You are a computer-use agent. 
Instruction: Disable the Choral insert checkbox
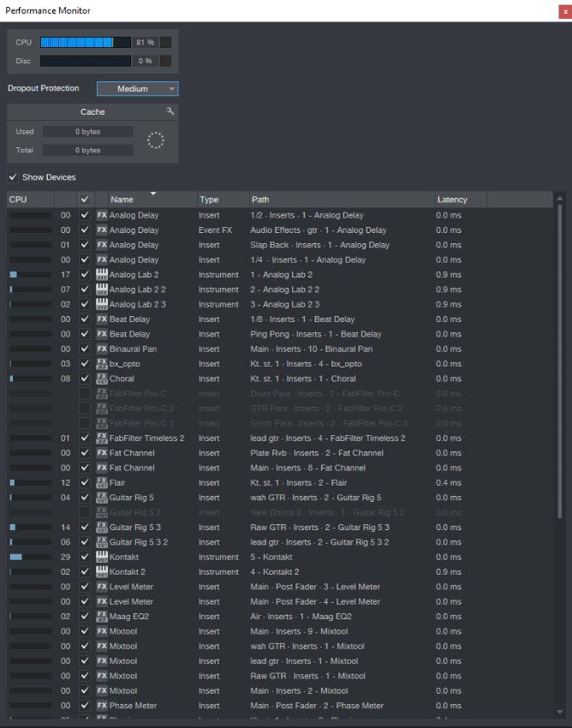point(84,379)
